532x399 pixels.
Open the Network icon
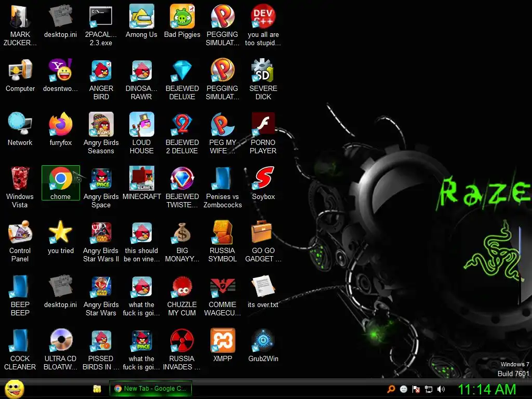[20, 129]
